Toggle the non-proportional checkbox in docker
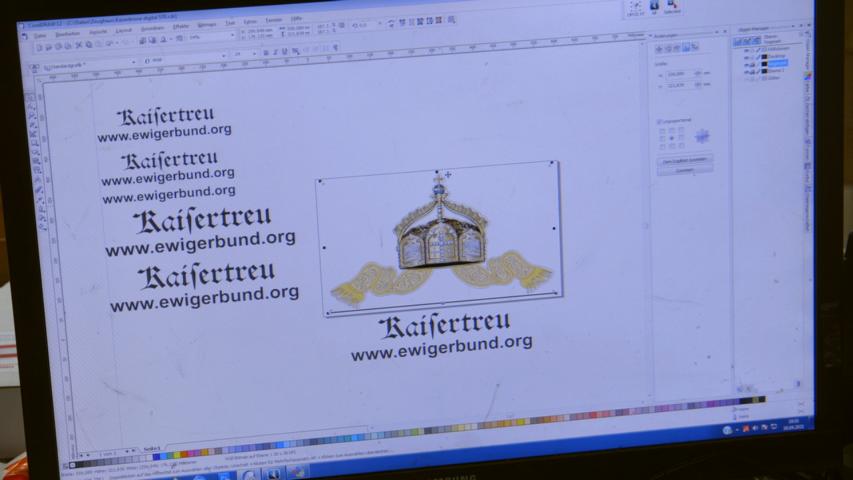853x480 pixels. 659,122
